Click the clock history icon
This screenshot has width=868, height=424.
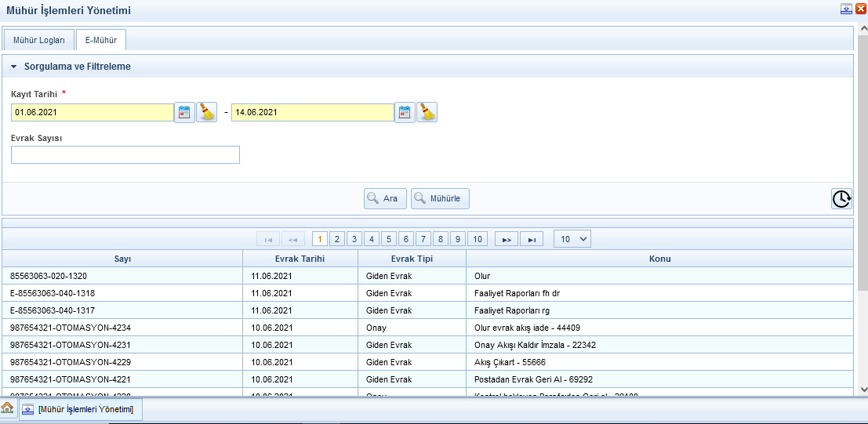[x=841, y=198]
